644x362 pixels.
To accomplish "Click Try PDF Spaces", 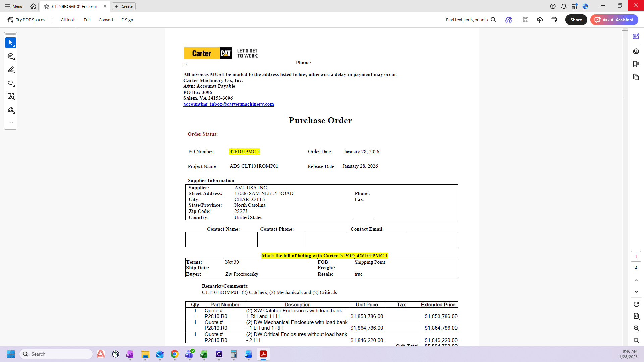I will (x=26, y=20).
